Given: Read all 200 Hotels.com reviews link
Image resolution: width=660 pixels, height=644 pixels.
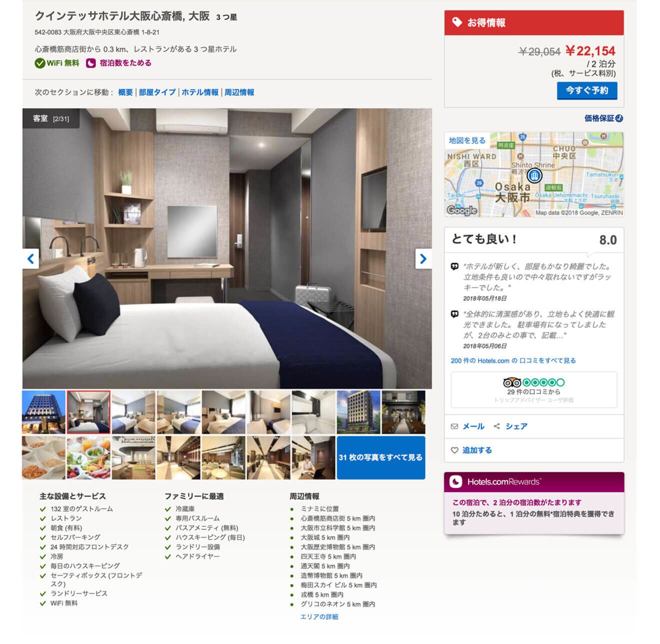Looking at the screenshot, I should coord(513,360).
